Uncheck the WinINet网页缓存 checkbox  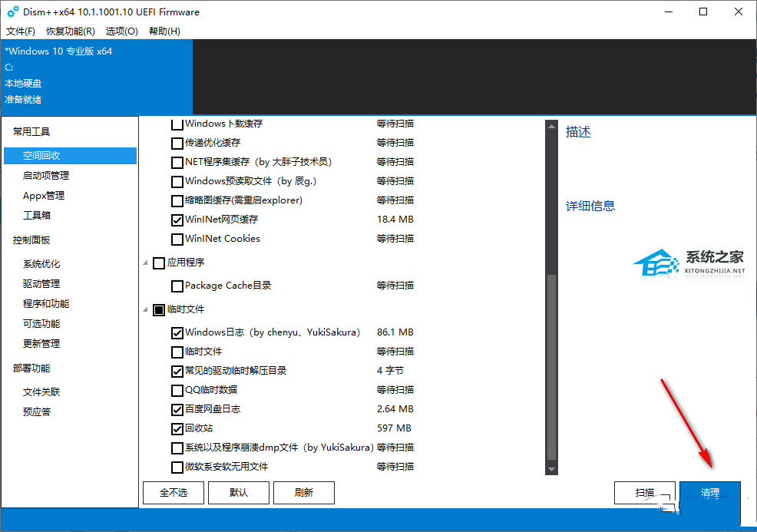tap(177, 220)
